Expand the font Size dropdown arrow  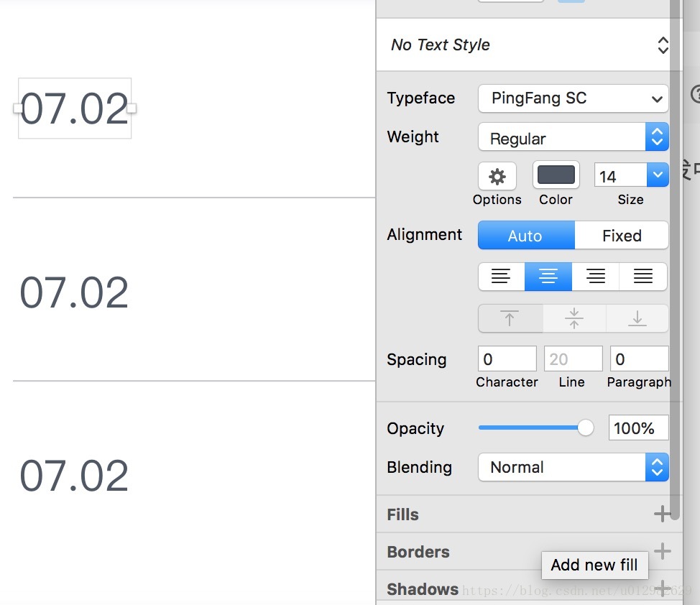(658, 175)
